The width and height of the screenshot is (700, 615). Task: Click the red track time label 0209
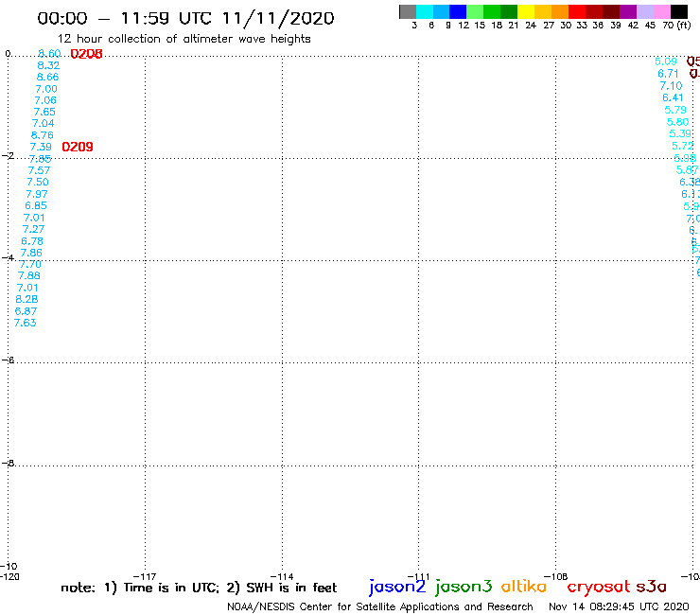[78, 147]
